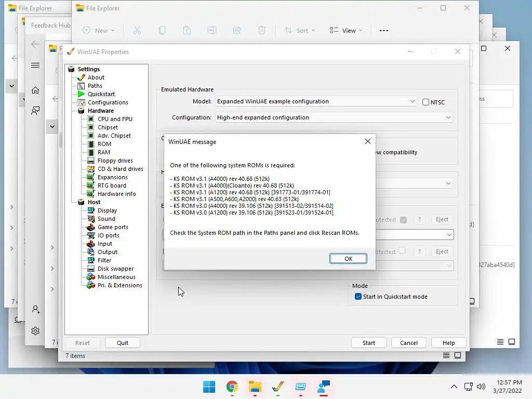Click the Floppy drives icon
This screenshot has width=532, height=399.
[x=90, y=161]
